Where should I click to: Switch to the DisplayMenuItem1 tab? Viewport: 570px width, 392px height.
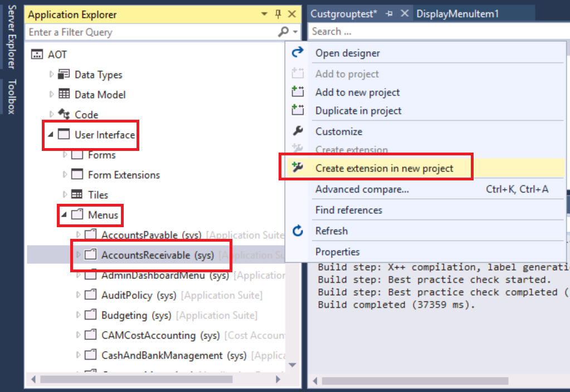(457, 14)
